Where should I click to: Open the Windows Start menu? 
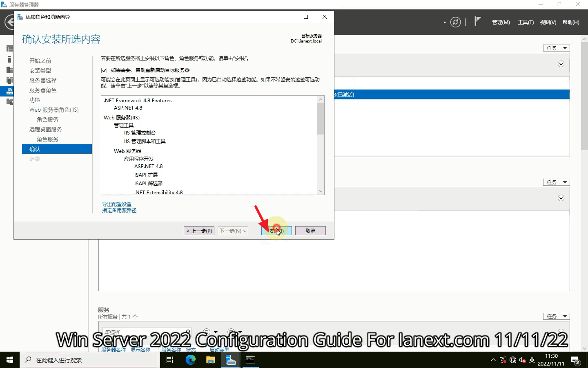[x=10, y=360]
